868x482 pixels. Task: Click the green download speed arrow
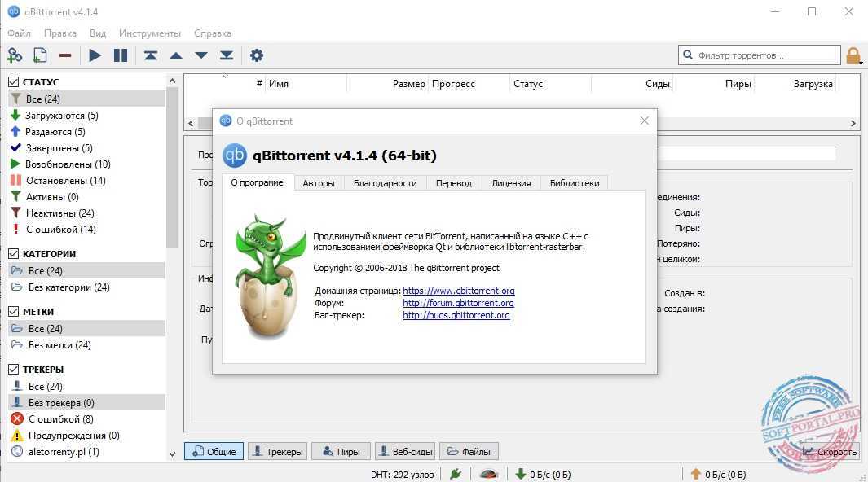520,474
